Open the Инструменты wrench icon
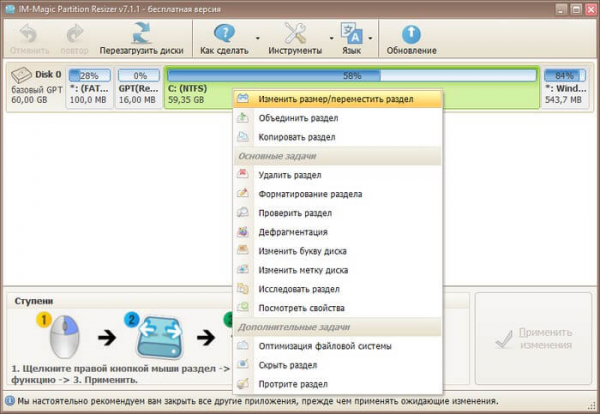The image size is (600, 414). (295, 33)
